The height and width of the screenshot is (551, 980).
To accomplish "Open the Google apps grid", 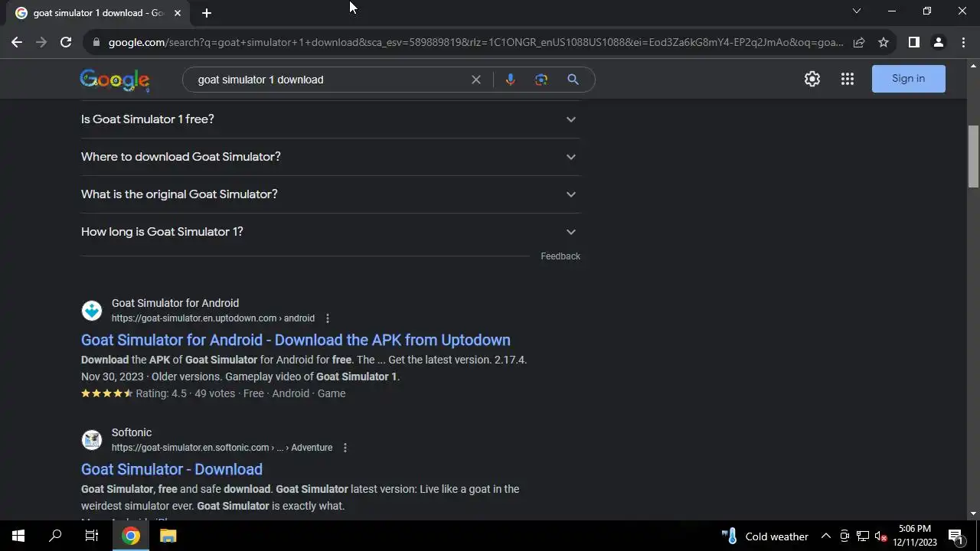I will coord(848,79).
